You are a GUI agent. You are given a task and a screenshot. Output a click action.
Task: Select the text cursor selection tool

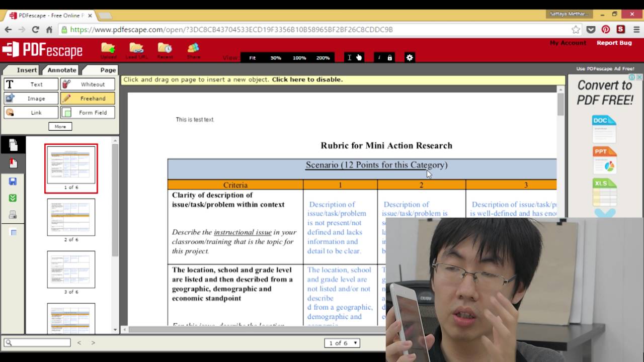349,57
